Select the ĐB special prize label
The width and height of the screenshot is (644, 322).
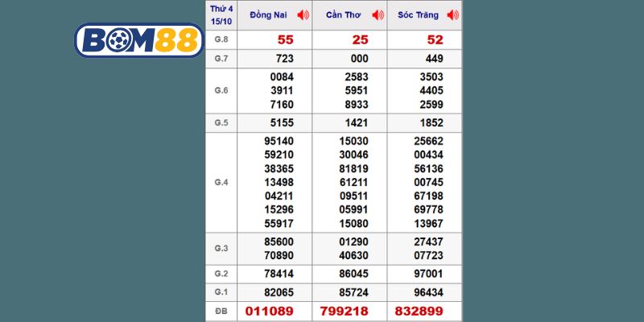tap(221, 312)
